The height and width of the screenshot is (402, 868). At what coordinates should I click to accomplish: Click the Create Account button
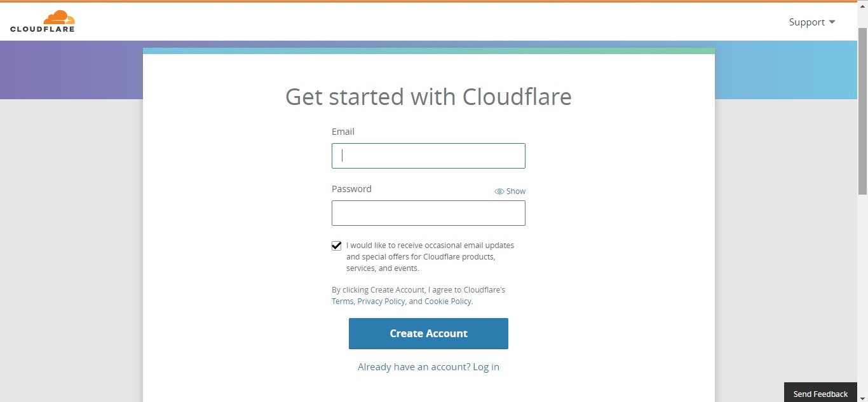tap(428, 333)
